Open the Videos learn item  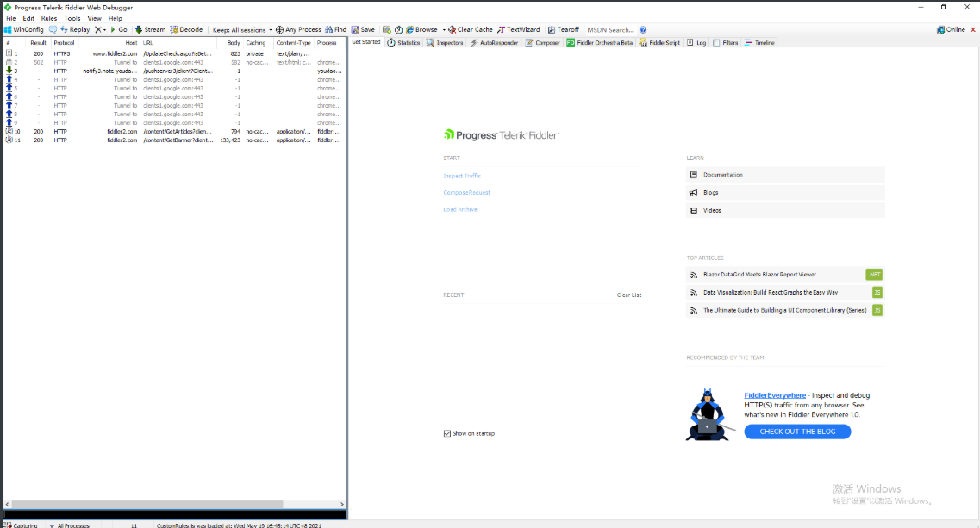click(x=785, y=210)
